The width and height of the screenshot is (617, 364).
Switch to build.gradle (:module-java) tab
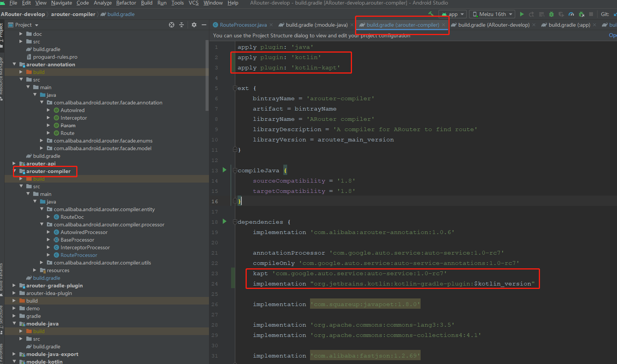pyautogui.click(x=317, y=25)
